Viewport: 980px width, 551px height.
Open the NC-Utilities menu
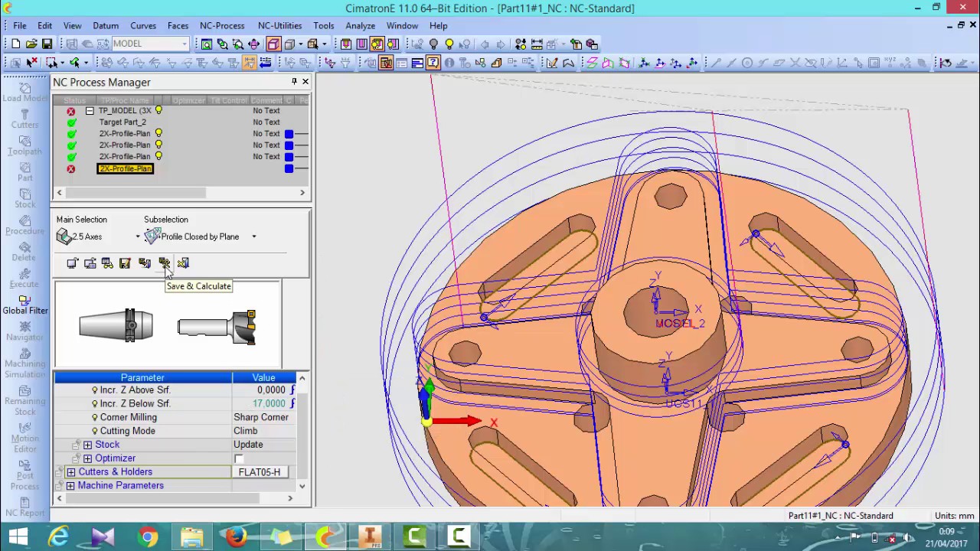pyautogui.click(x=279, y=25)
